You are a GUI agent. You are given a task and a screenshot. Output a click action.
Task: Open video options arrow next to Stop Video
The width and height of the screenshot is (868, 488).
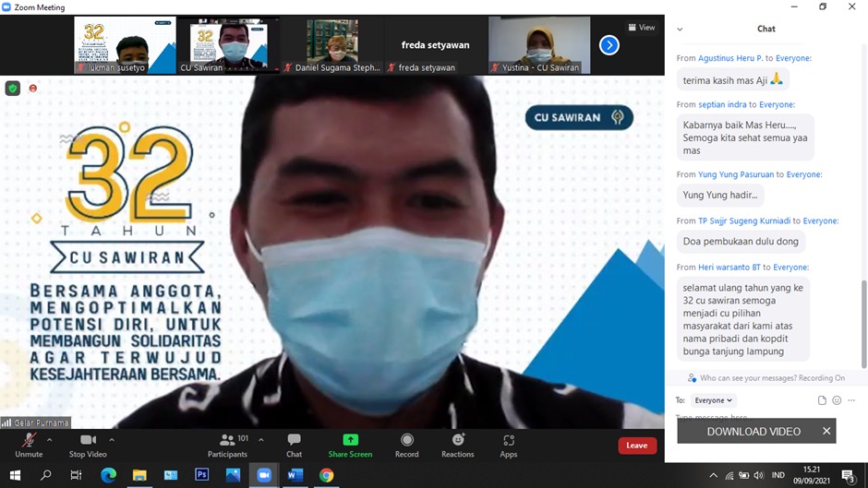coord(112,440)
